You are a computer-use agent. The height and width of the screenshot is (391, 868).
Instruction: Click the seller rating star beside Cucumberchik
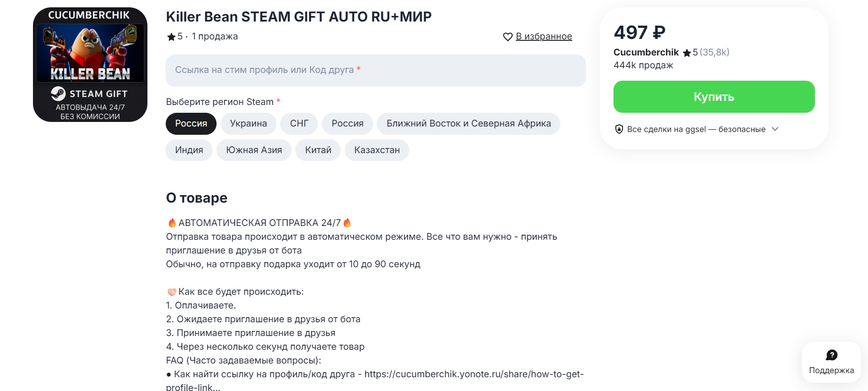coord(687,53)
